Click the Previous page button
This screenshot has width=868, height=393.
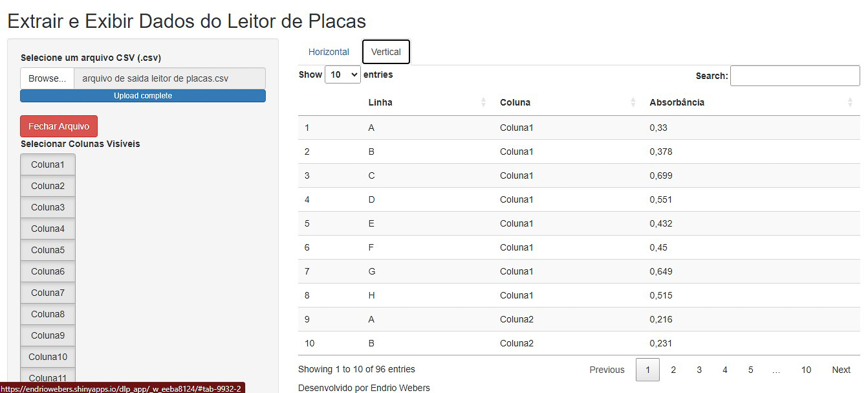(607, 370)
